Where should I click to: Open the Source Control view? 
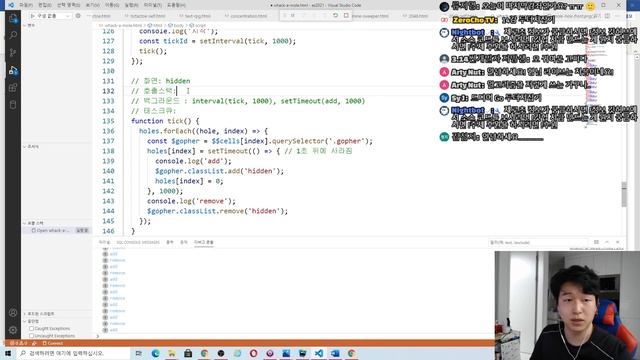13,53
